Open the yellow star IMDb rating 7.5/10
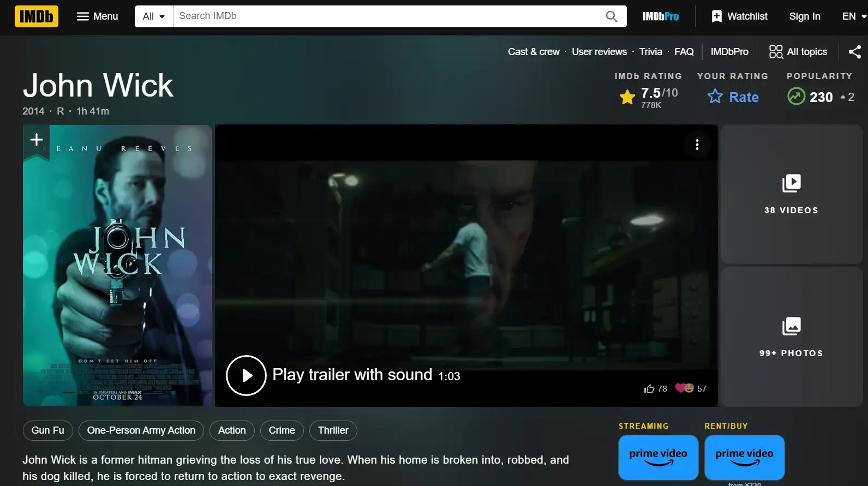Image resolution: width=868 pixels, height=486 pixels. [x=649, y=97]
